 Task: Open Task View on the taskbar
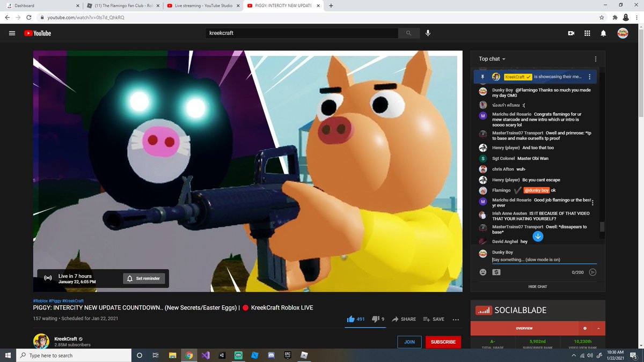pos(156,355)
